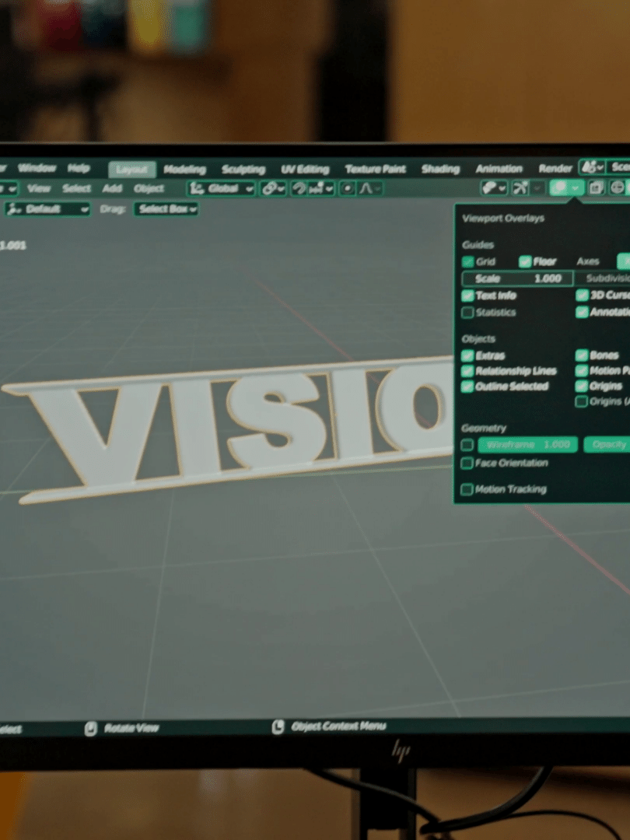Uncheck Outline Selected option

(467, 387)
